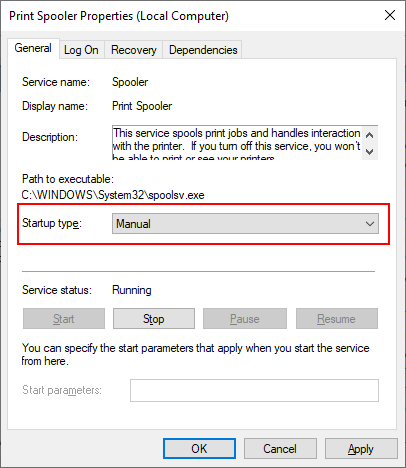The image size is (406, 468).
Task: Click the description box up arrow
Action: click(x=369, y=135)
